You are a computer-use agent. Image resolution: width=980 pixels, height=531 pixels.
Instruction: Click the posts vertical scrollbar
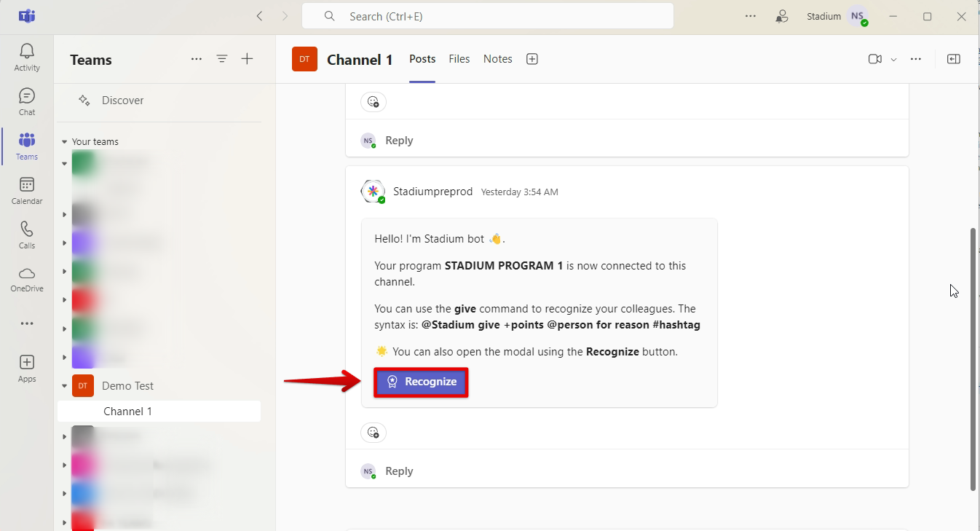coord(973,359)
